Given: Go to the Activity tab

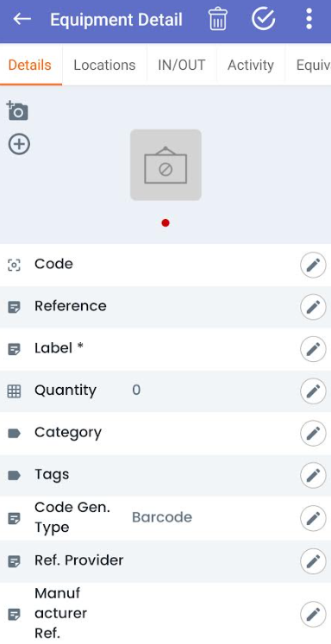Looking at the screenshot, I should (x=251, y=65).
